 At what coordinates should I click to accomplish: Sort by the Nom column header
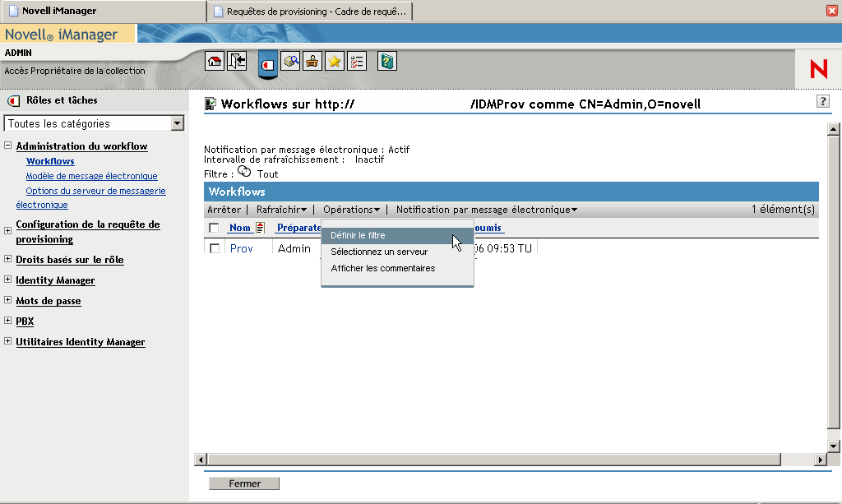tap(239, 228)
